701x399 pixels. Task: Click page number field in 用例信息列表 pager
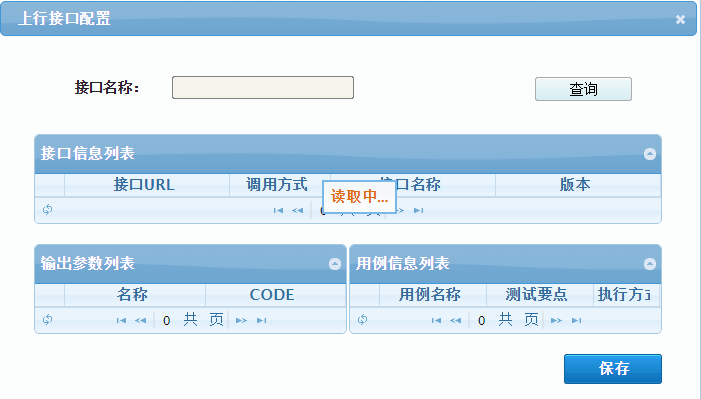click(x=481, y=320)
